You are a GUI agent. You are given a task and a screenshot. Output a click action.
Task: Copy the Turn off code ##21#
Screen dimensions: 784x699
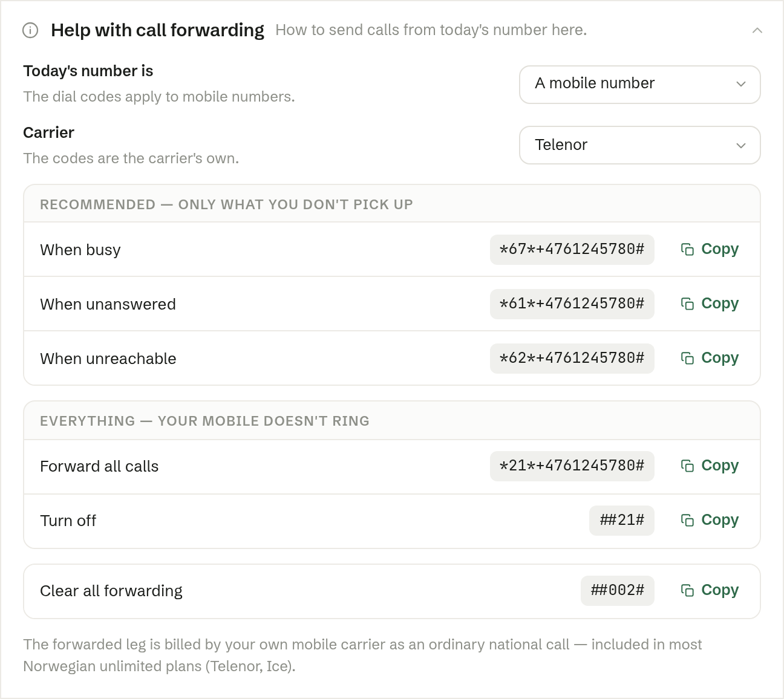710,520
